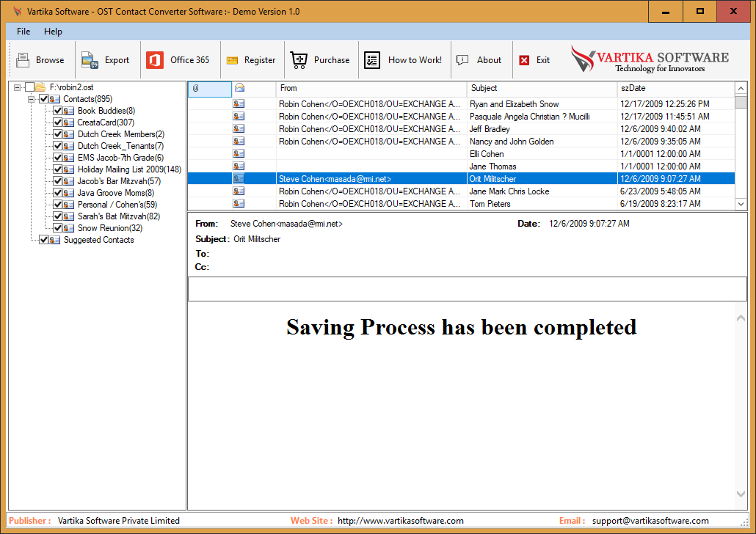Click the Office 365 logo icon

[155, 60]
